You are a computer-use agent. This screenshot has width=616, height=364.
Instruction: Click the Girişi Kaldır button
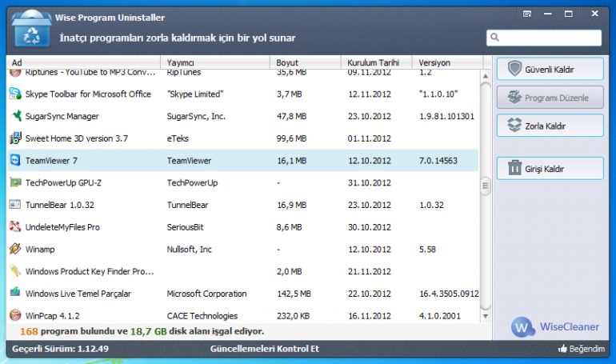[550, 169]
